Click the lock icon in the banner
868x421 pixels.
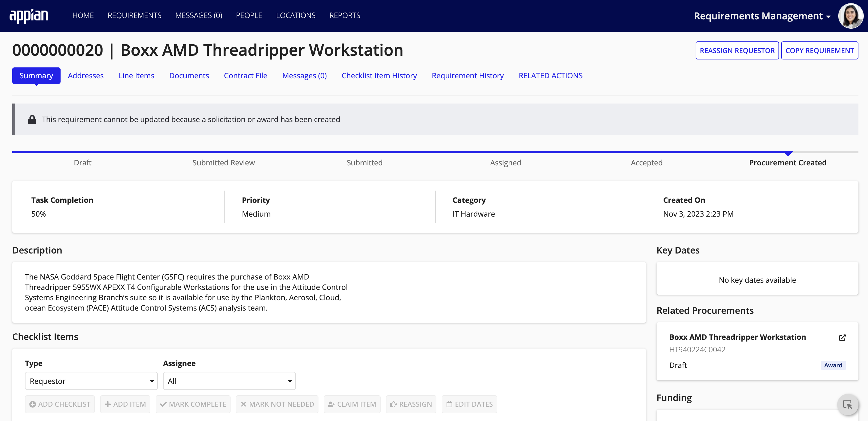coord(32,119)
